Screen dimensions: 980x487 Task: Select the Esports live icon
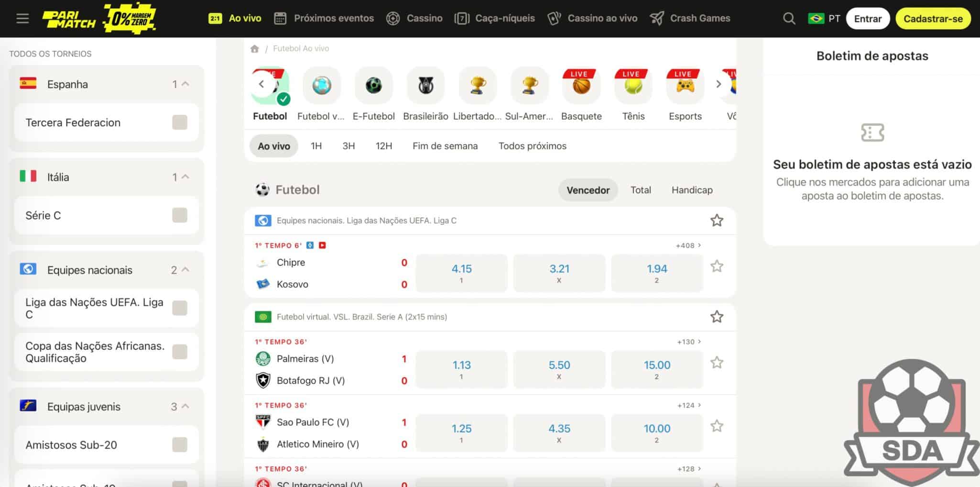(x=685, y=86)
